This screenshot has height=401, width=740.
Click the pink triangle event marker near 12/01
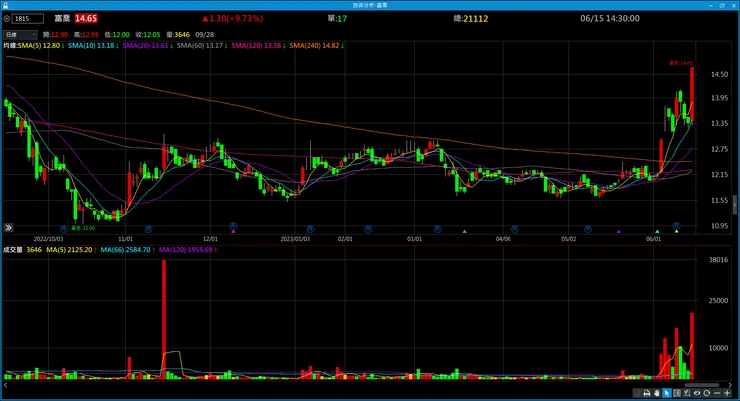pyautogui.click(x=233, y=232)
